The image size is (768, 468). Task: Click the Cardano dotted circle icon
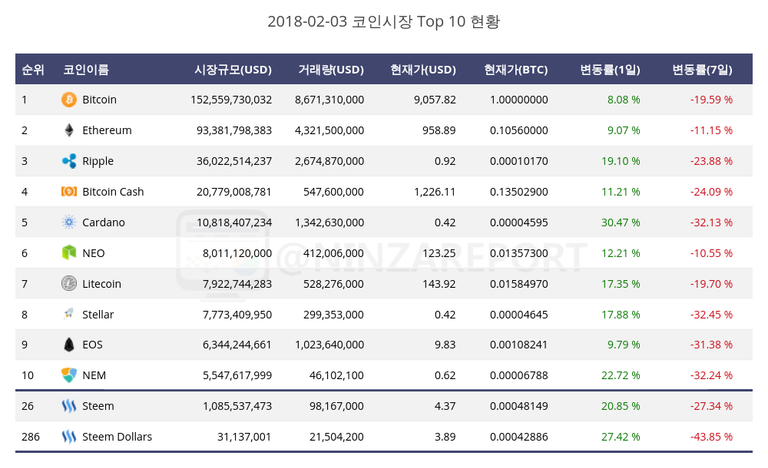click(69, 222)
